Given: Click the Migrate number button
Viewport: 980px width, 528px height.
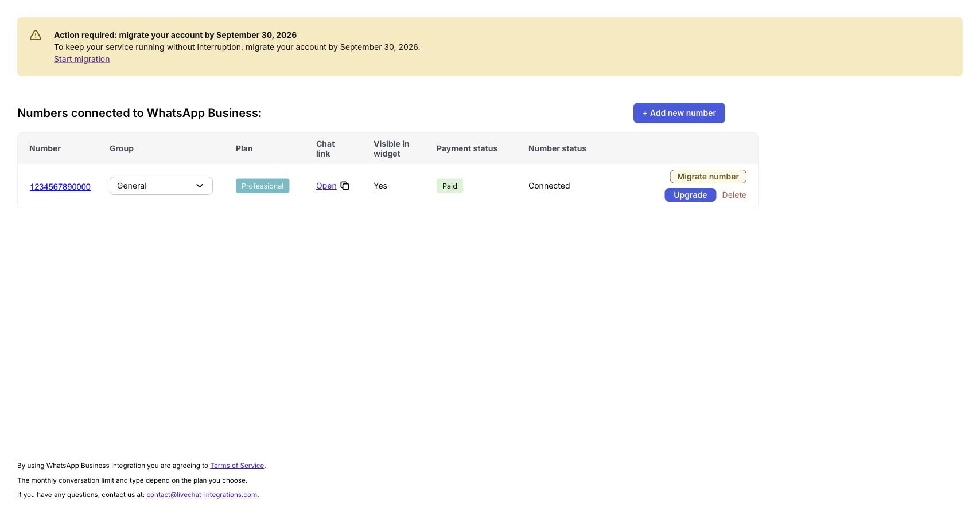Looking at the screenshot, I should click(708, 177).
